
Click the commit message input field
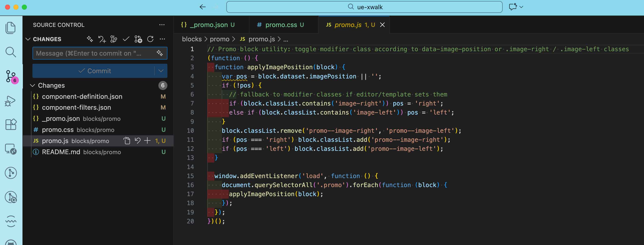click(x=95, y=53)
